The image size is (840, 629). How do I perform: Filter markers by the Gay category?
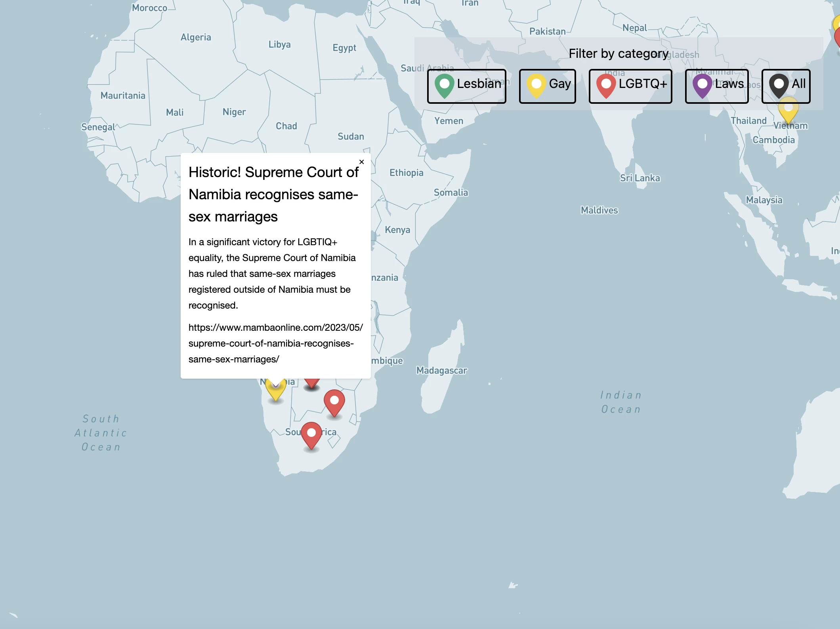[547, 86]
